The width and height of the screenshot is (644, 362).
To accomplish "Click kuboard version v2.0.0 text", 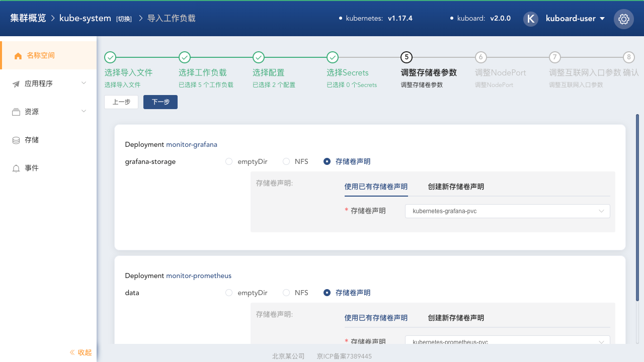I will 500,18.
